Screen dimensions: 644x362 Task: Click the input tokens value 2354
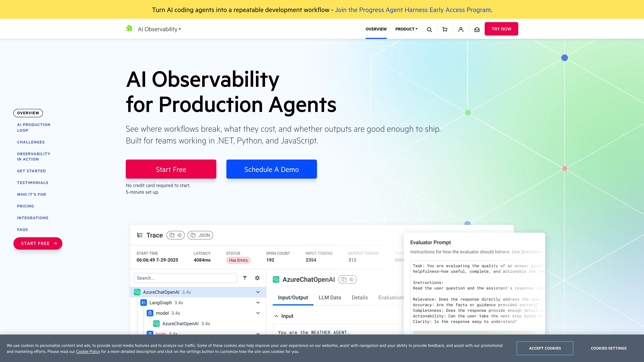(311, 260)
